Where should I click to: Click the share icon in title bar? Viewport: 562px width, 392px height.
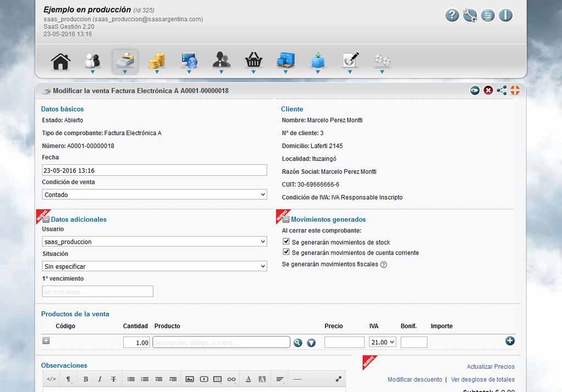(502, 91)
